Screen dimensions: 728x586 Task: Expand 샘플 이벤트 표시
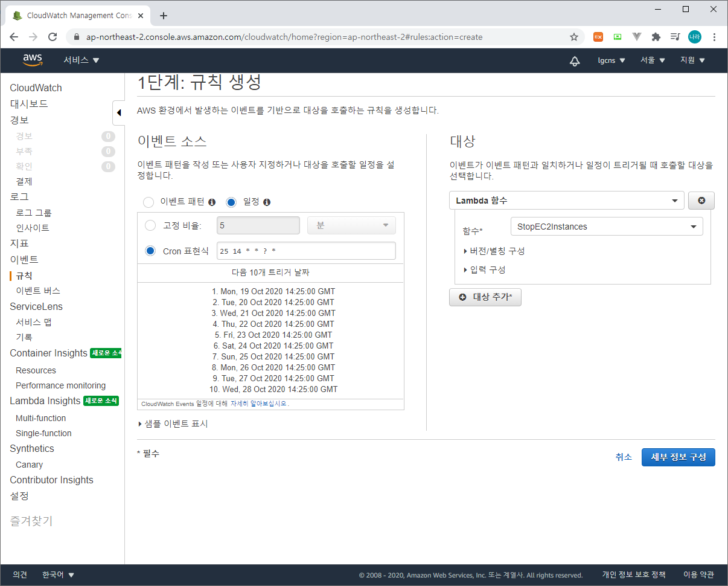point(173,424)
